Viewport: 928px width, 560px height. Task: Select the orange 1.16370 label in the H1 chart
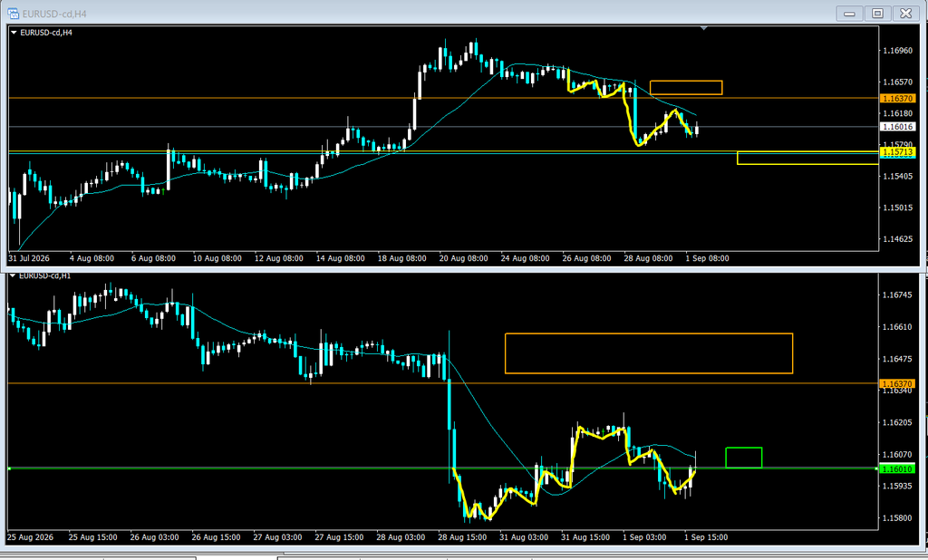(x=897, y=383)
